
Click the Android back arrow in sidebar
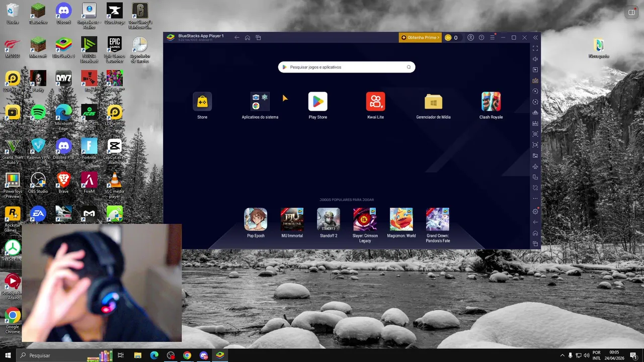pyautogui.click(x=535, y=222)
